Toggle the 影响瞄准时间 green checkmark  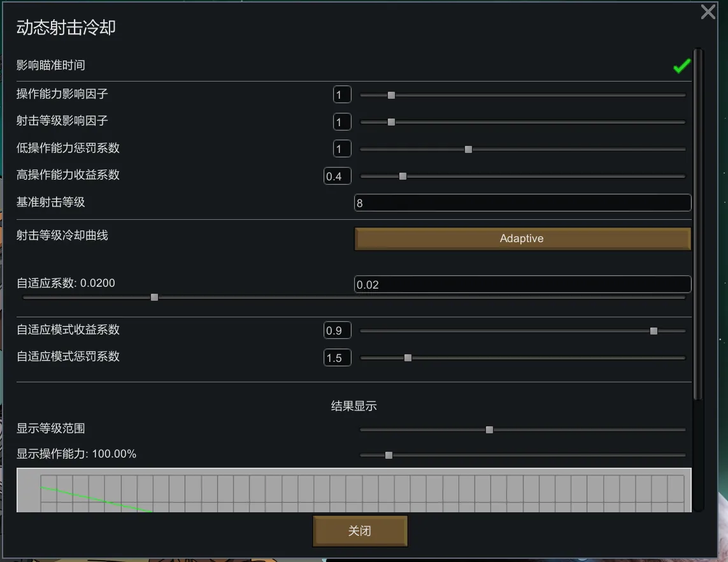pos(682,66)
